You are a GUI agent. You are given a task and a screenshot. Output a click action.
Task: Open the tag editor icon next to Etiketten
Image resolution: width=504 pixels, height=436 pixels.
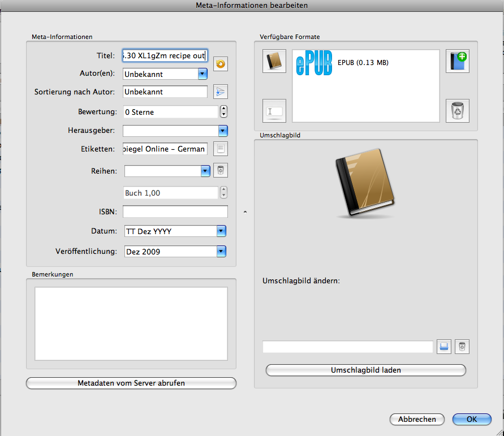click(221, 149)
